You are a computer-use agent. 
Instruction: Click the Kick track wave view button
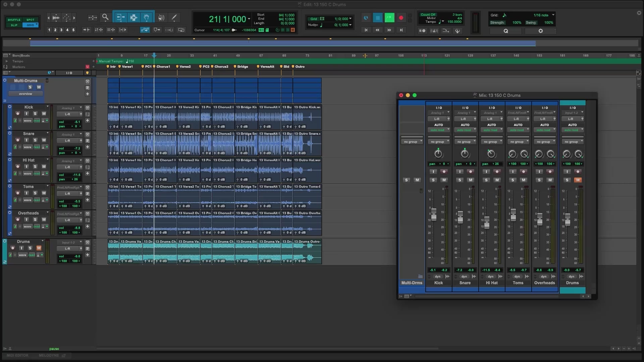pos(27,121)
